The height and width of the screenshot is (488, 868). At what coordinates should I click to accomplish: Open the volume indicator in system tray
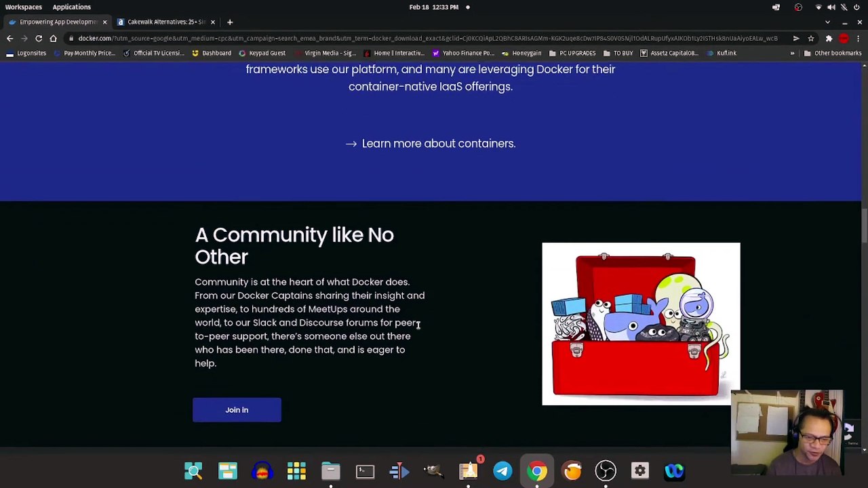pos(831,7)
